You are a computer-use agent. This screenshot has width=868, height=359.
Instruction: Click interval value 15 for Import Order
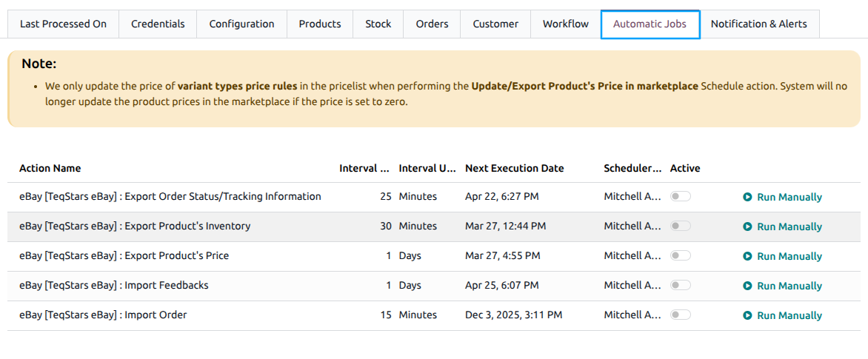[x=386, y=315]
